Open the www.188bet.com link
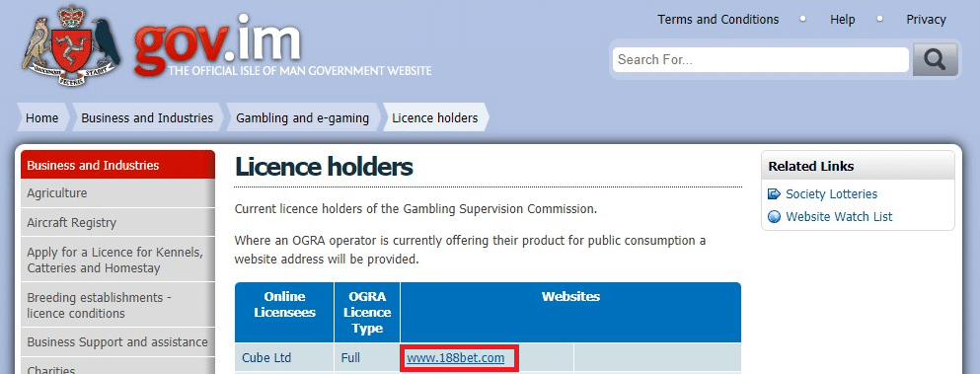The height and width of the screenshot is (374, 980). pos(455,358)
